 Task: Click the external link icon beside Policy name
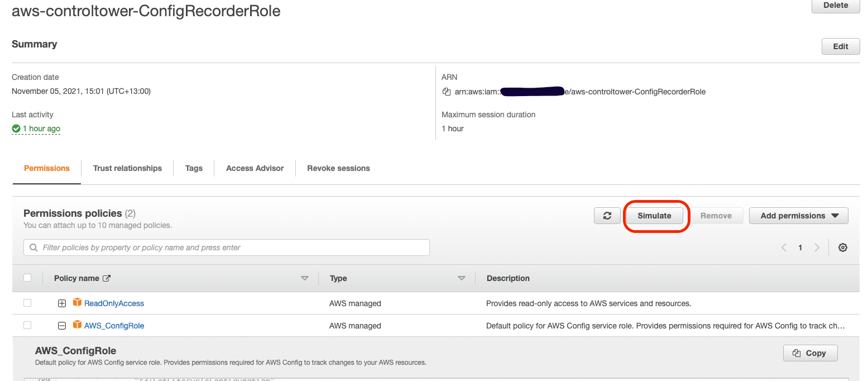click(x=107, y=278)
